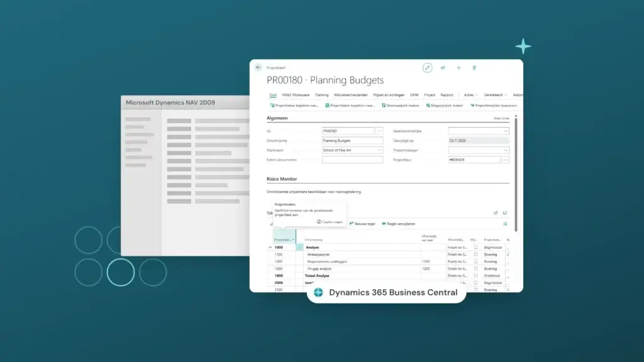This screenshot has width=644, height=362.
Task: Open the Prijzen en kortingen tab
Action: pyautogui.click(x=389, y=95)
